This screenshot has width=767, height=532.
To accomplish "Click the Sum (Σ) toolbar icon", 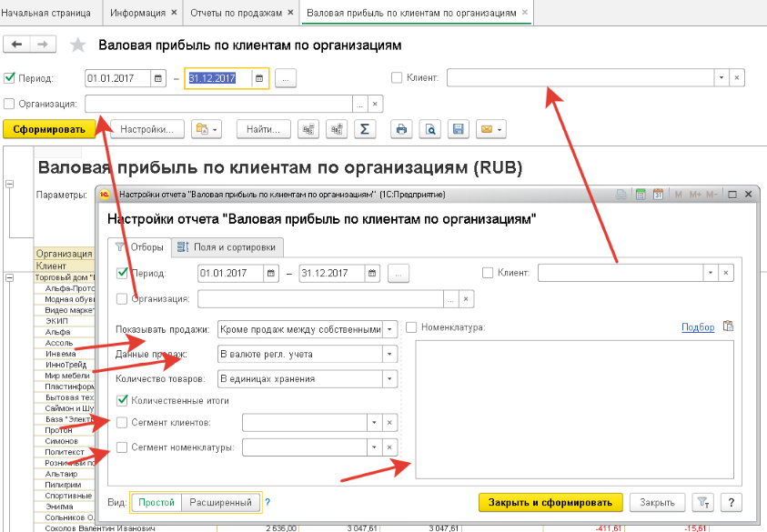I will [x=365, y=129].
